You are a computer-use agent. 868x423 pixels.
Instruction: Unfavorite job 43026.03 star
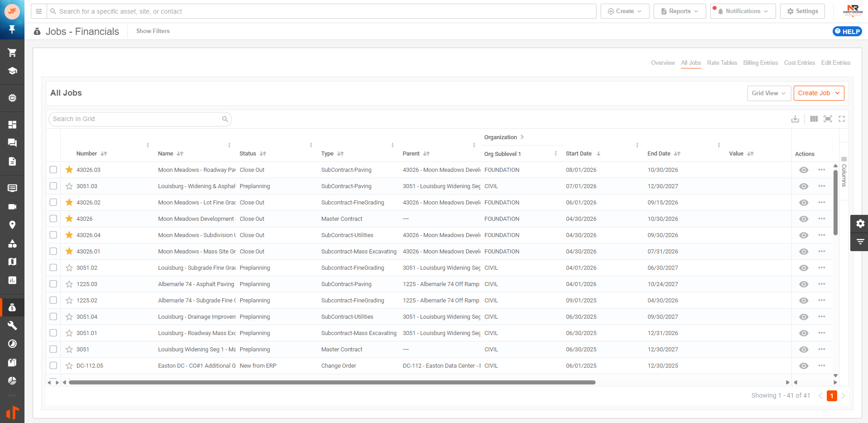(69, 170)
